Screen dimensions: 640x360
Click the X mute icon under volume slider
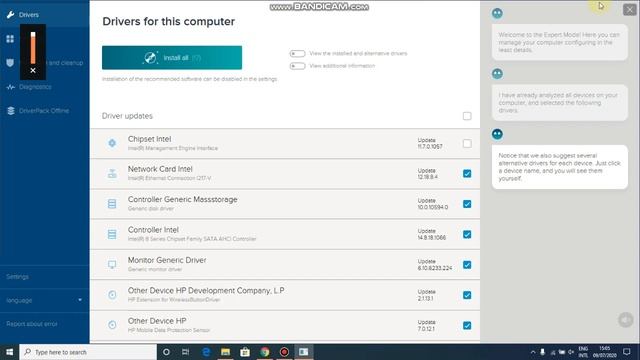pos(33,71)
